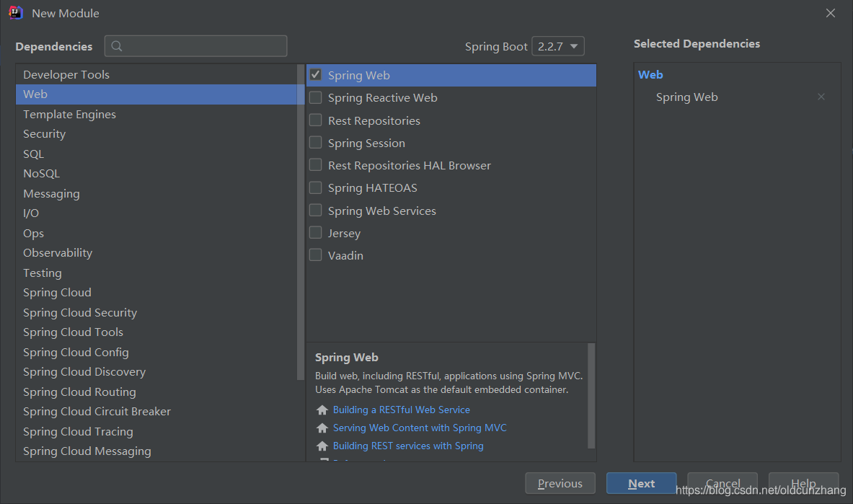853x504 pixels.
Task: Select Spring Cloud Messaging category
Action: pos(156,452)
